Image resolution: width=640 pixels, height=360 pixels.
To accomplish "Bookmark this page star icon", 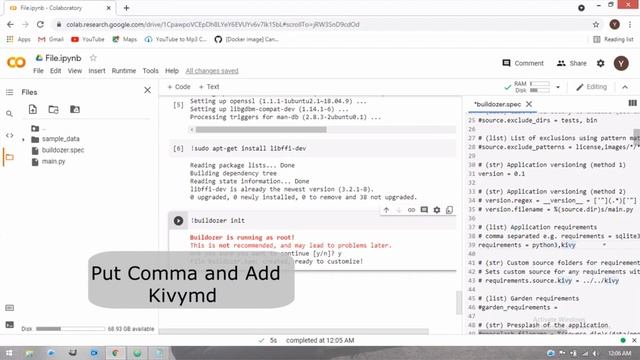I will coord(596,24).
